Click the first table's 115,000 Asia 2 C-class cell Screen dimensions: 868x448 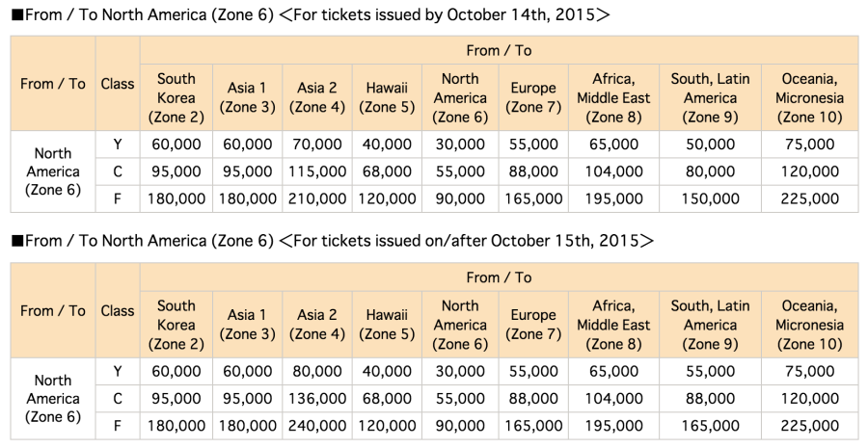pyautogui.click(x=316, y=171)
